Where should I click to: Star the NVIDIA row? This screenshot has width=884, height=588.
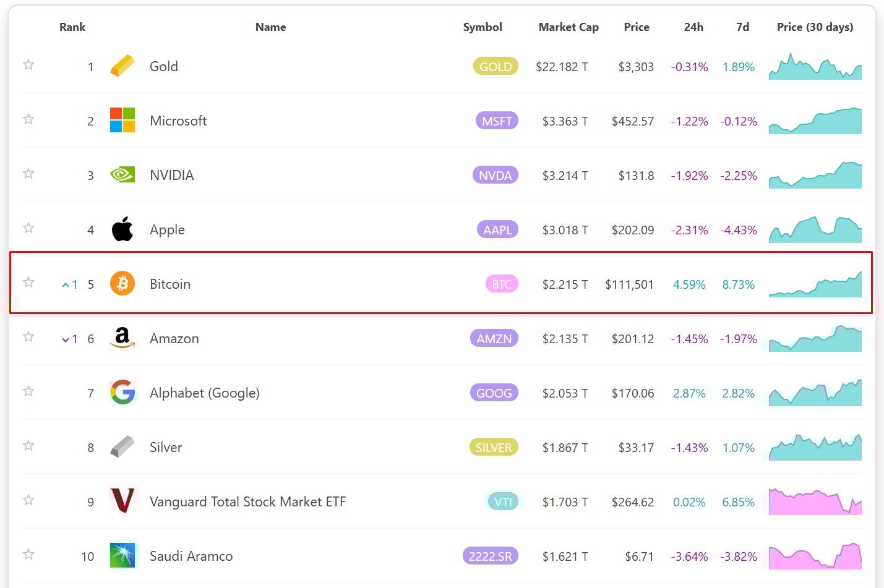tap(28, 173)
